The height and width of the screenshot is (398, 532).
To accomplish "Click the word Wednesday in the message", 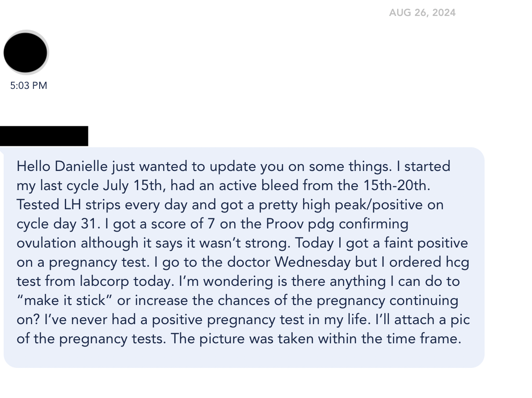I will point(312,262).
